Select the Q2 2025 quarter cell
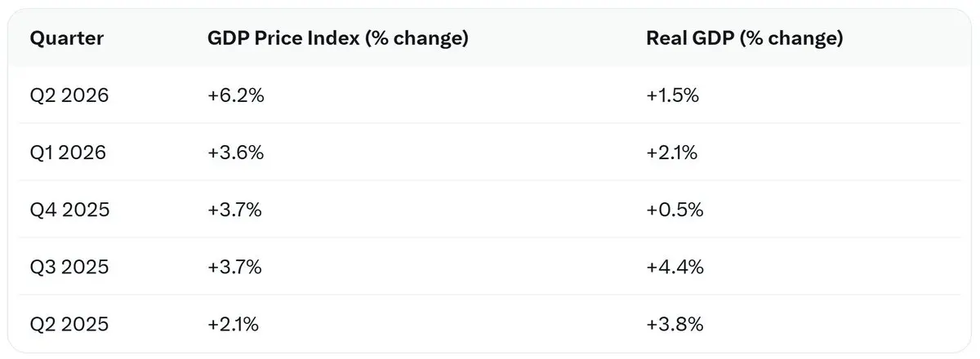 click(69, 324)
